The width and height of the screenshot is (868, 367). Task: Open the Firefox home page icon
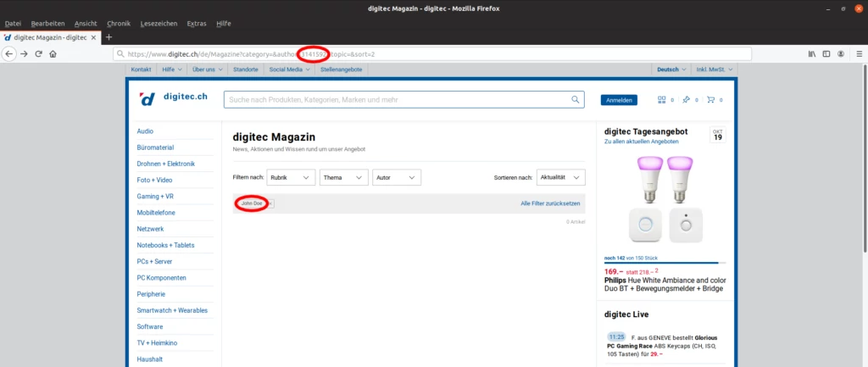[53, 53]
